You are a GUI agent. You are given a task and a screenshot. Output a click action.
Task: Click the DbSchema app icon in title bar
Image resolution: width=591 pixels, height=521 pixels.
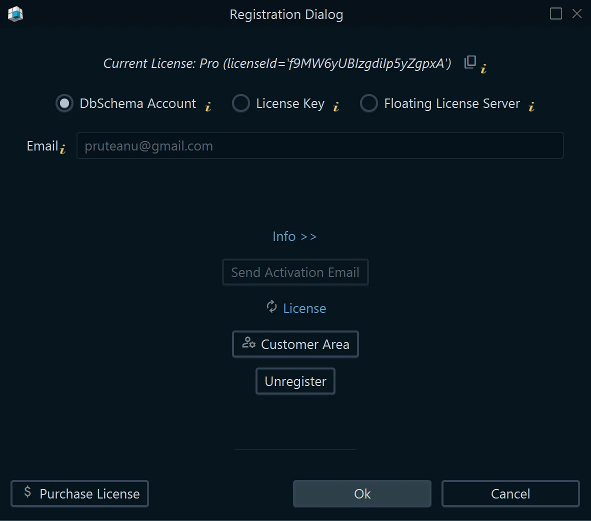[15, 14]
